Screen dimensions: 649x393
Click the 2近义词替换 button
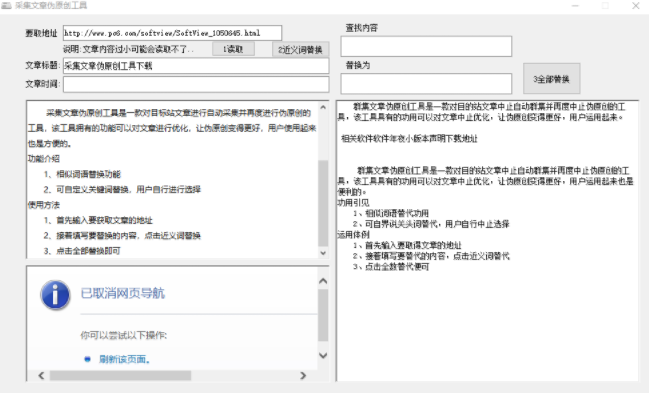click(300, 49)
